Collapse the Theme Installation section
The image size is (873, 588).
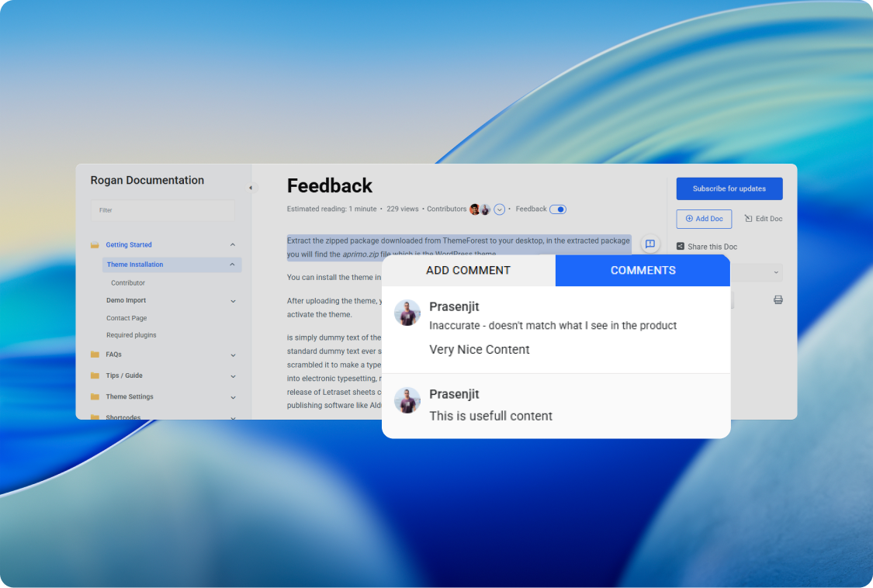click(x=232, y=265)
